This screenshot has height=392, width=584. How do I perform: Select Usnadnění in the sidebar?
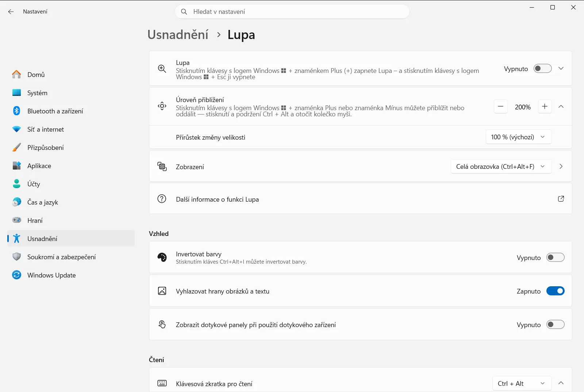coord(71,238)
